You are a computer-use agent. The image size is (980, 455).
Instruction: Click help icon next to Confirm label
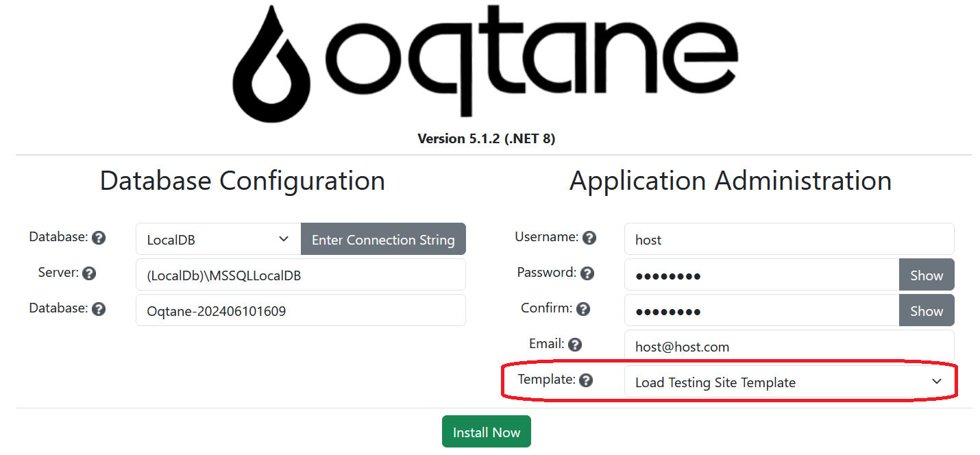583,309
